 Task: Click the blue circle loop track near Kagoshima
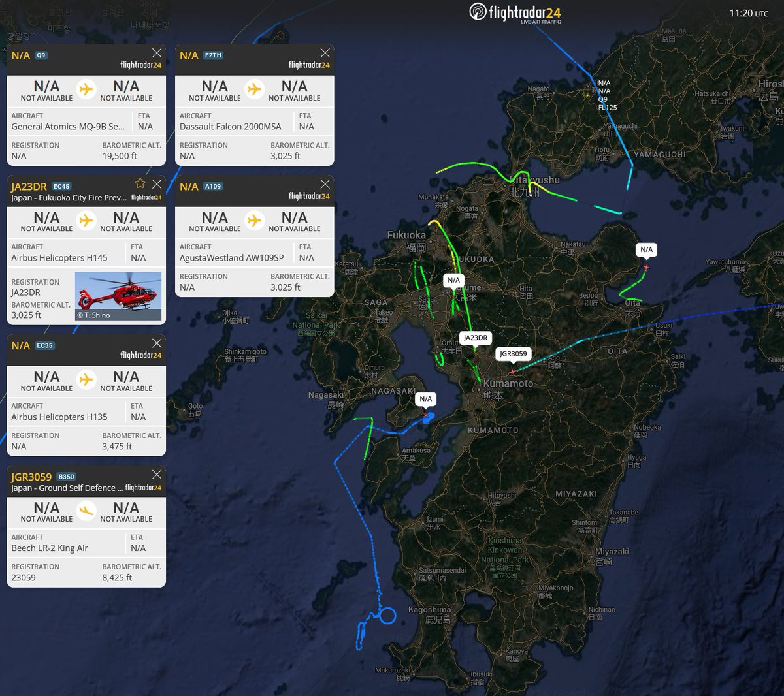(387, 615)
